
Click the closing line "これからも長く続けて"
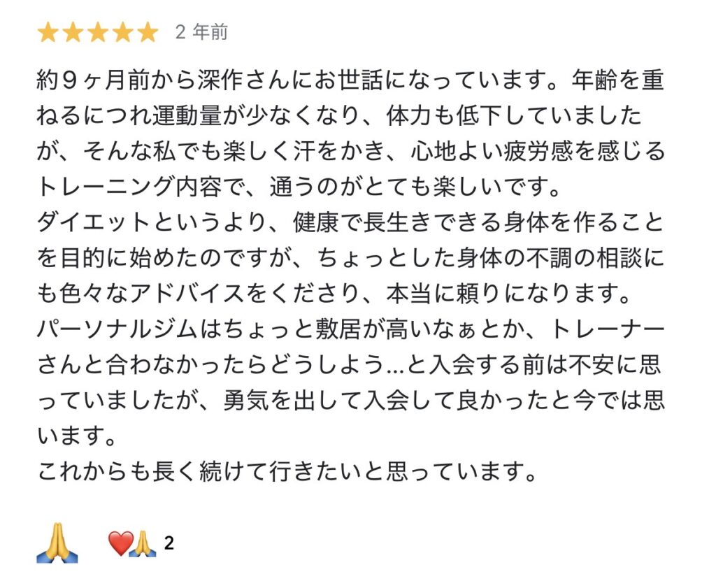(x=287, y=473)
